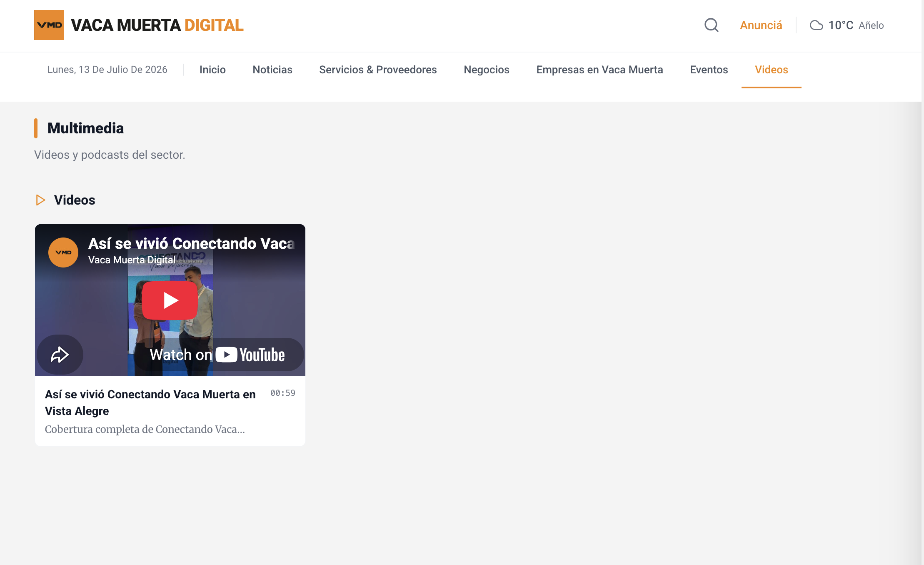This screenshot has height=565, width=924.
Task: Open the Noticias section
Action: click(272, 70)
